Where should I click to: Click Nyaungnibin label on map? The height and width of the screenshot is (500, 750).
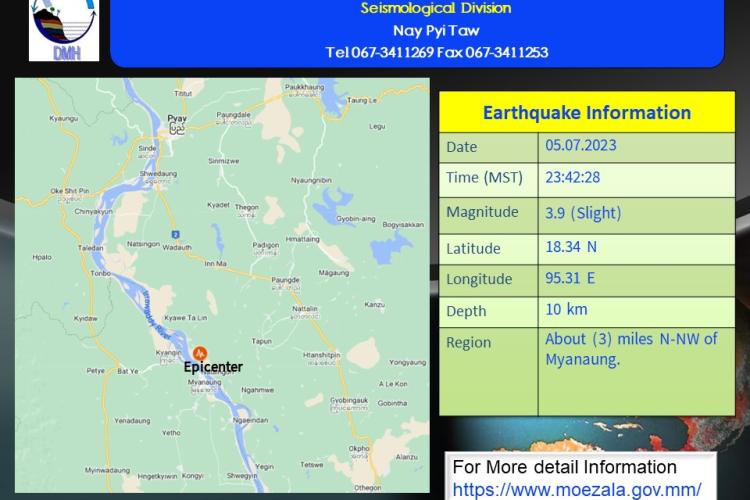[311, 180]
